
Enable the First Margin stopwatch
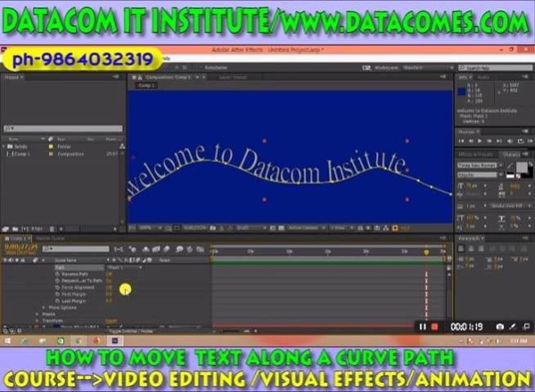[57, 294]
